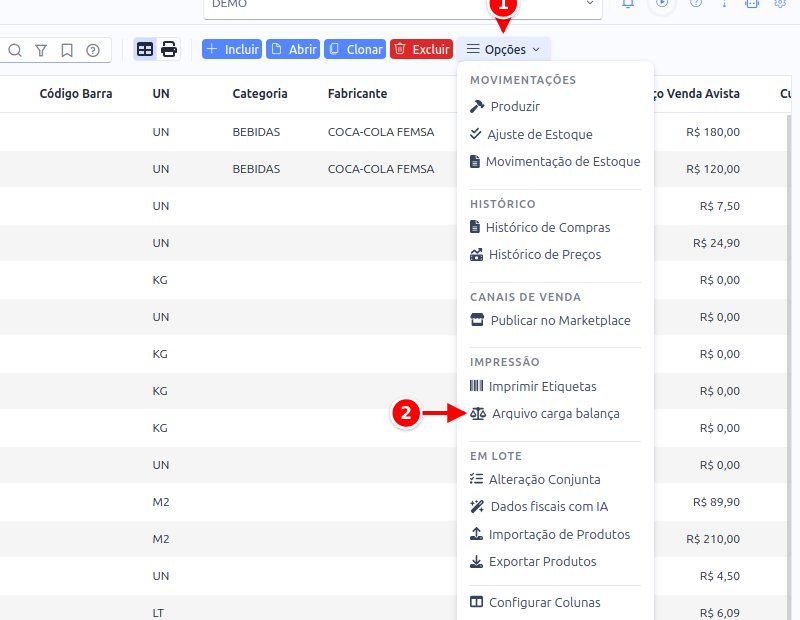Click the LT unit cell

(x=158, y=613)
